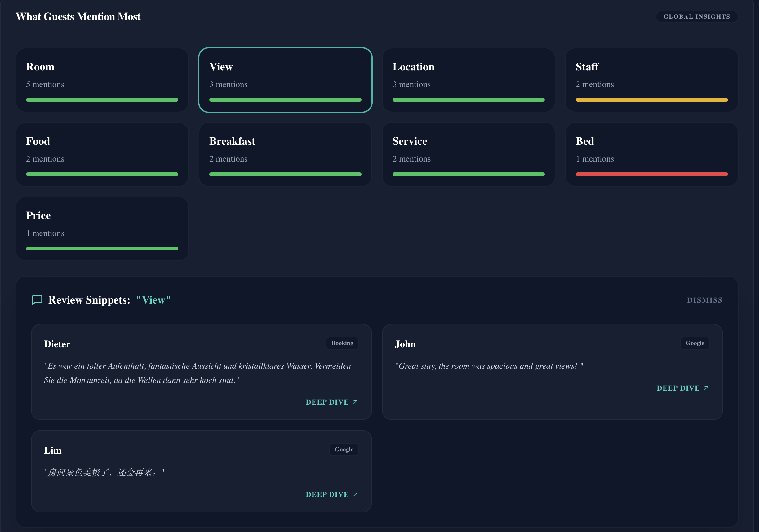
Task: Click the red sentiment bar under Bed
Action: tap(651, 174)
